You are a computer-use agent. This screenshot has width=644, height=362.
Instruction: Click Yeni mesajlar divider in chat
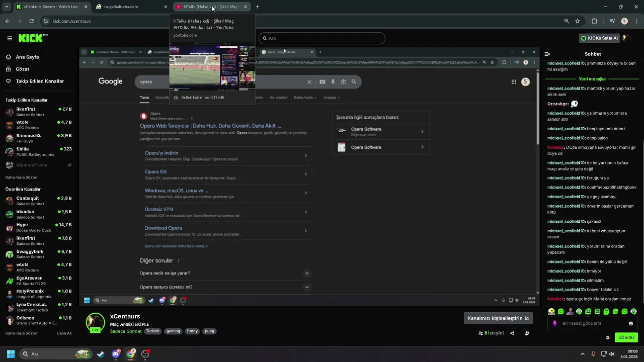[x=593, y=79]
